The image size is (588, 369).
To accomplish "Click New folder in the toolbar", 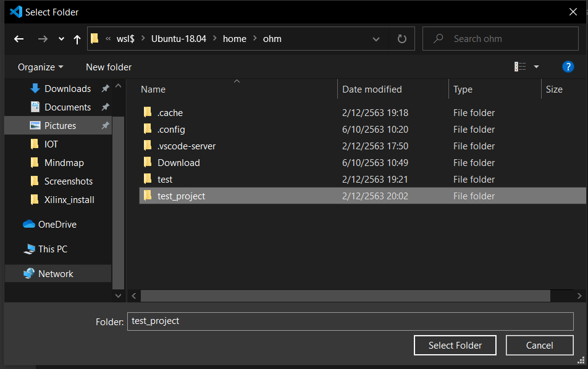I will click(x=109, y=67).
